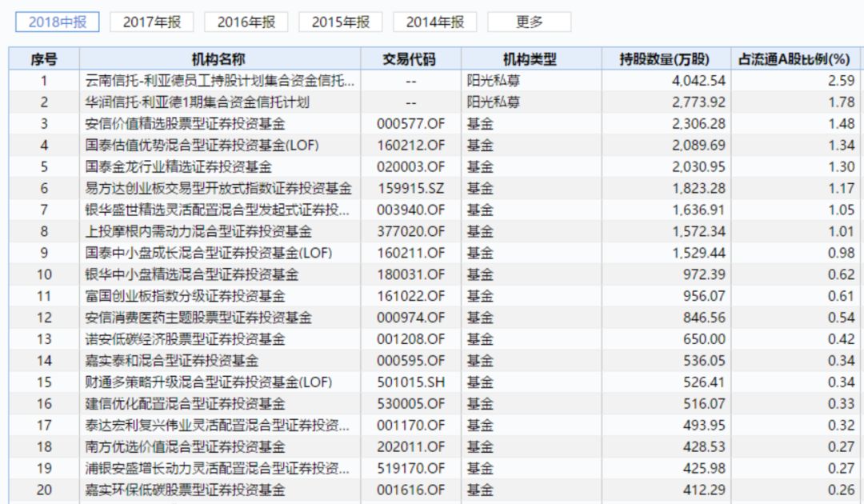Click 嘉实泰和混合型证券投资基金

point(171,360)
